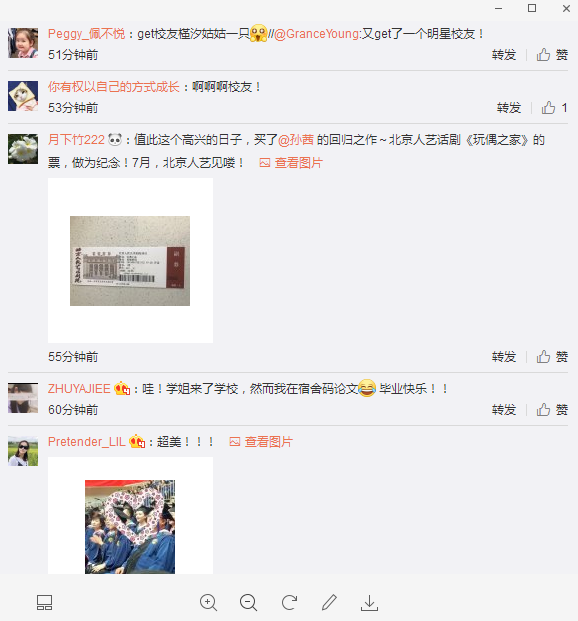Open the @孙茜 mention link
The width and height of the screenshot is (578, 621).
pyautogui.click(x=296, y=140)
